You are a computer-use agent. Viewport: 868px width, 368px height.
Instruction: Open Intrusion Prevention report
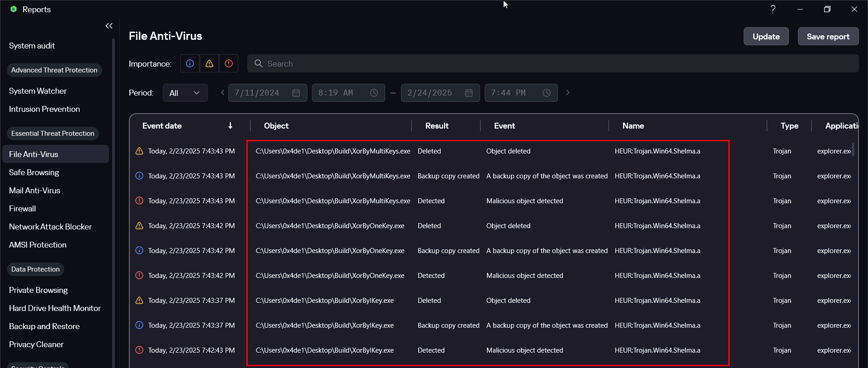point(44,109)
